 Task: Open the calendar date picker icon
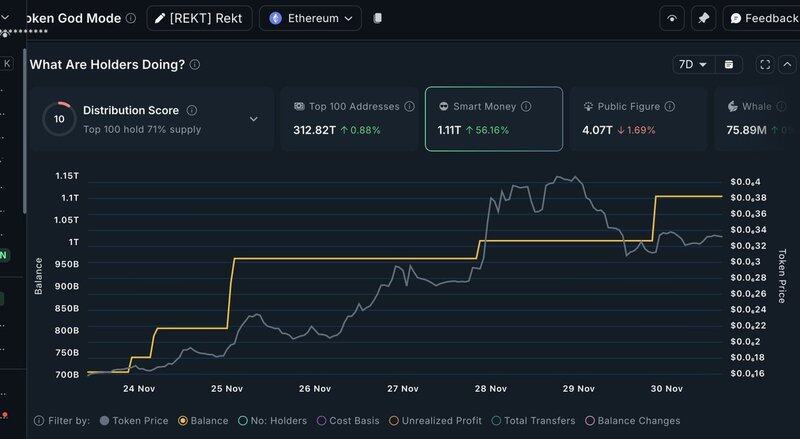tap(729, 64)
